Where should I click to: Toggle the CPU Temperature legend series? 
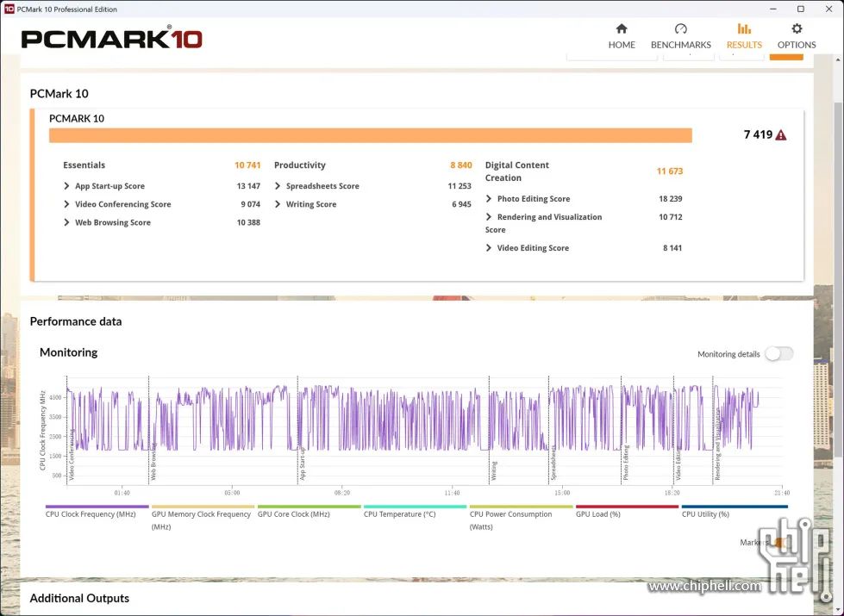[x=415, y=512]
